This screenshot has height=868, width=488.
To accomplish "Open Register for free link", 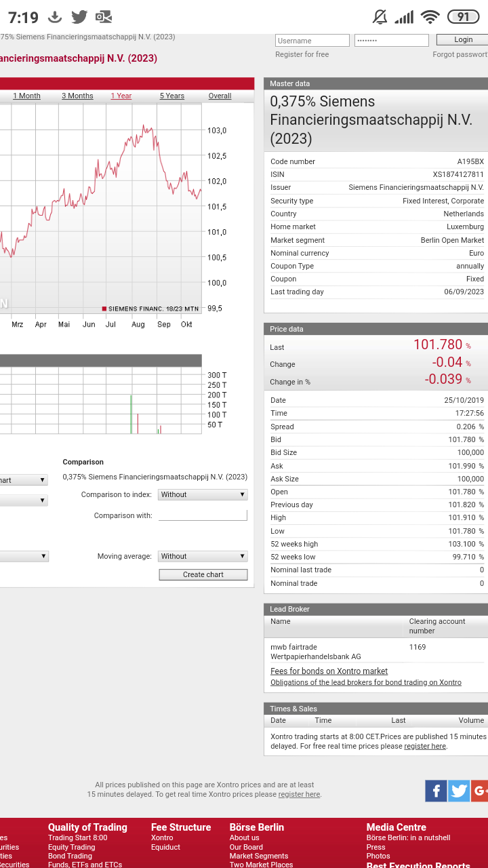I will tap(302, 54).
